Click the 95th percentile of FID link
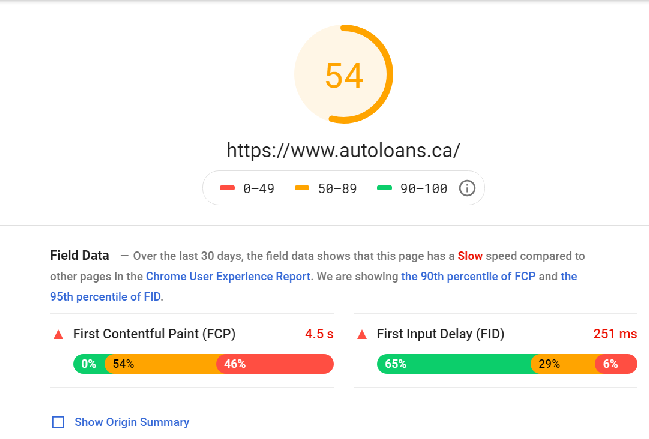The width and height of the screenshot is (649, 439). tap(103, 296)
